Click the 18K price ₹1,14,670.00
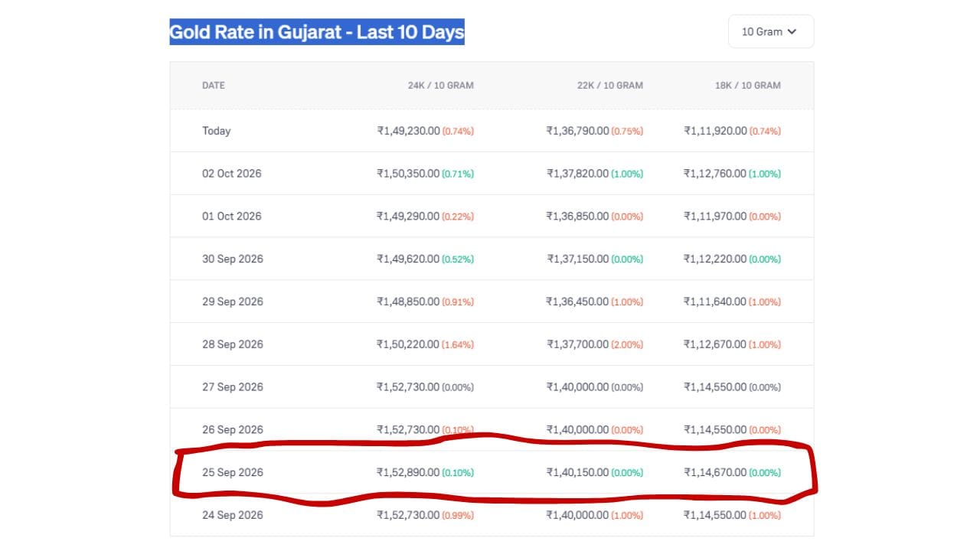The image size is (980, 551). coord(715,473)
